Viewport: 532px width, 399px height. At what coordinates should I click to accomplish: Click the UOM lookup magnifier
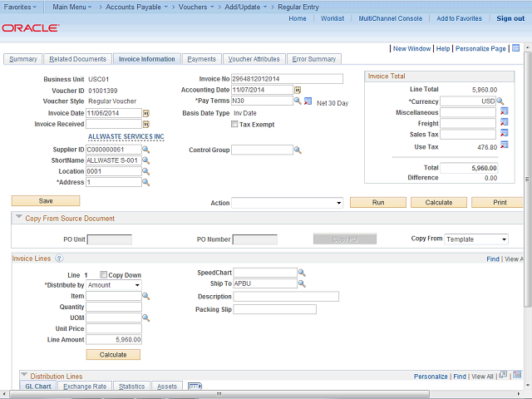tap(145, 318)
